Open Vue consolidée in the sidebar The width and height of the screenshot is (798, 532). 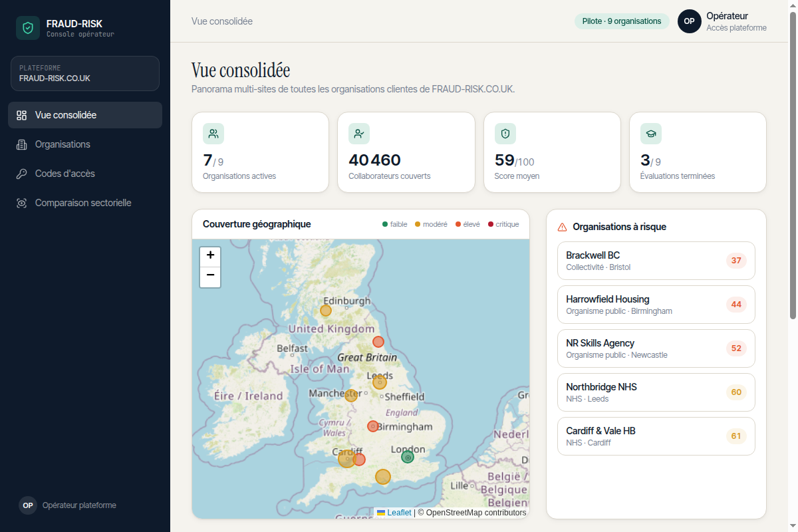tap(85, 115)
